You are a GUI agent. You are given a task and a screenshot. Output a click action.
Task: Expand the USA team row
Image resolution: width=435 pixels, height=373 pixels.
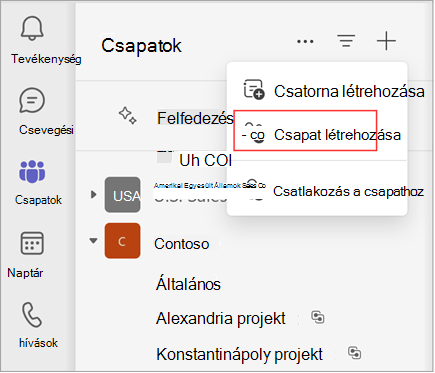tap(94, 194)
